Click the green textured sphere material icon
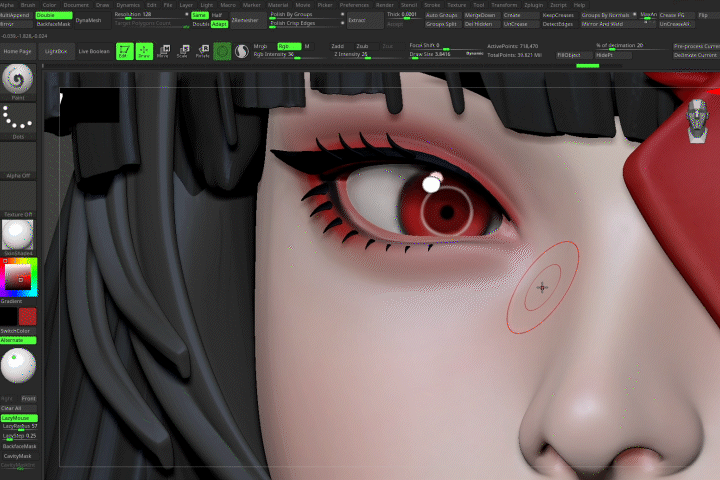Viewport: 720px width, 480px height. point(222,51)
